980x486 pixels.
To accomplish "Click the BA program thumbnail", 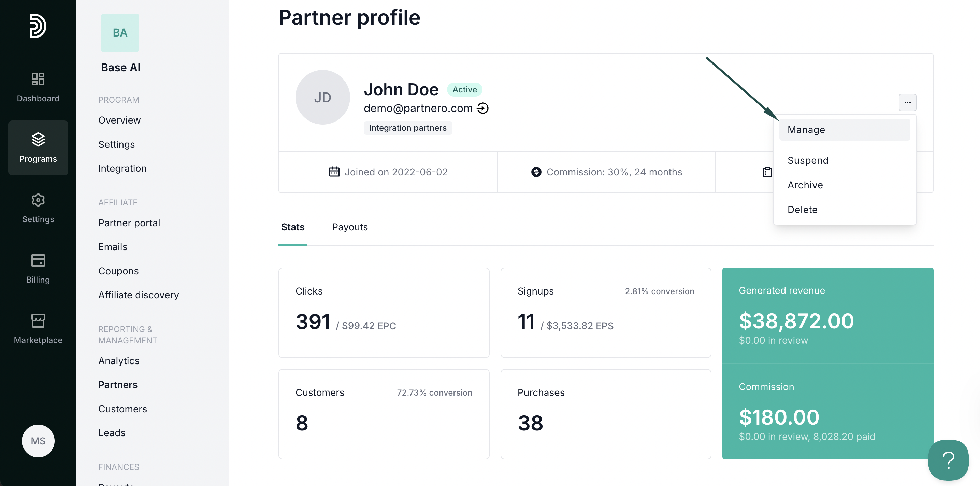I will [120, 33].
